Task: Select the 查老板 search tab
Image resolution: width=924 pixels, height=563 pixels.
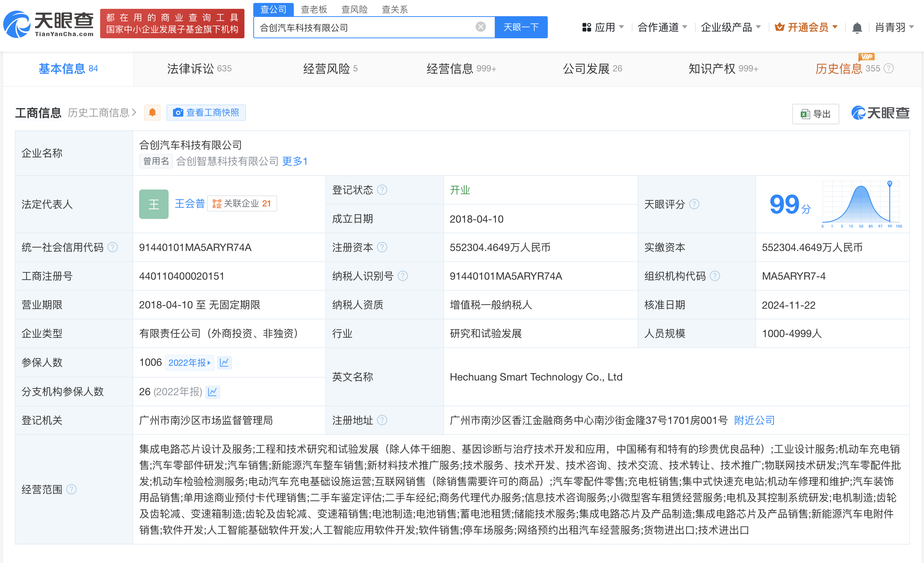Action: point(314,9)
